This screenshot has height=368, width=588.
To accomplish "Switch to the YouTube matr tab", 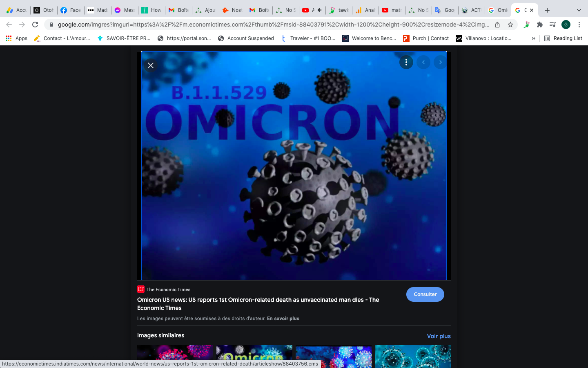I will point(392,10).
